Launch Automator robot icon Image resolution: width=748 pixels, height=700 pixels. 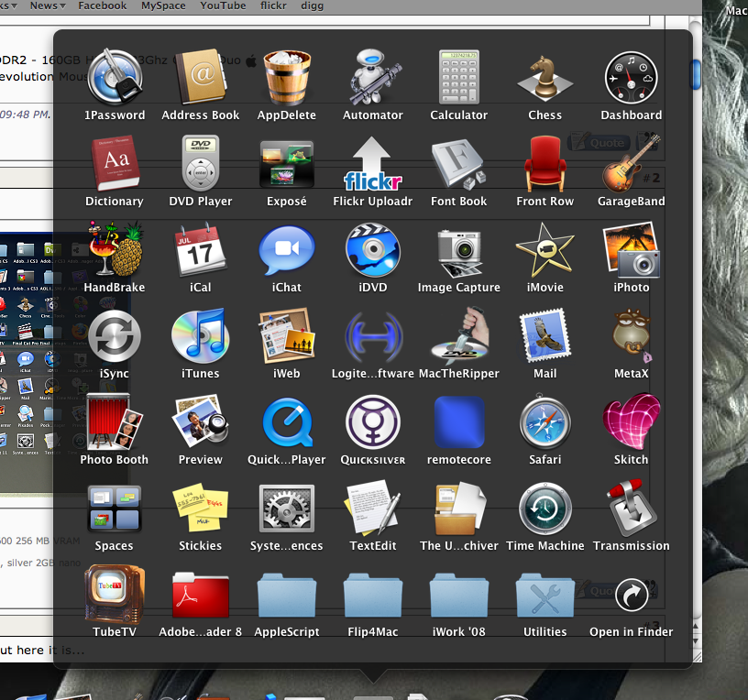372,77
